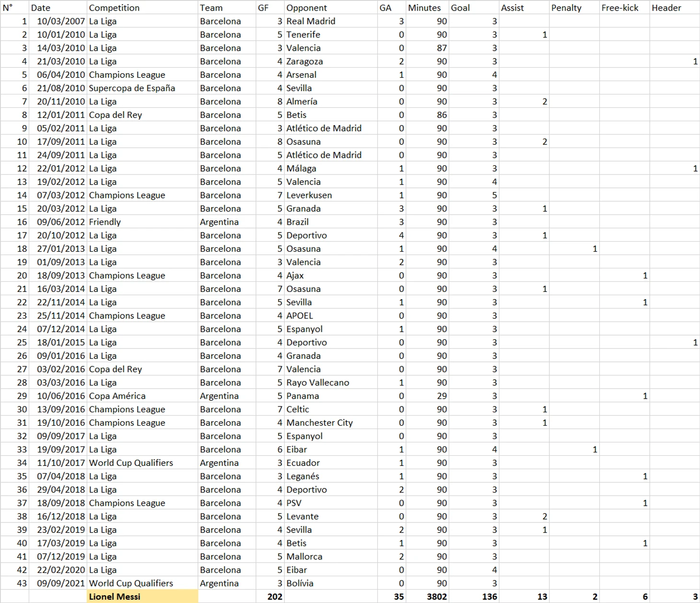
Task: Select the date cell 10/03/2007
Action: click(58, 21)
